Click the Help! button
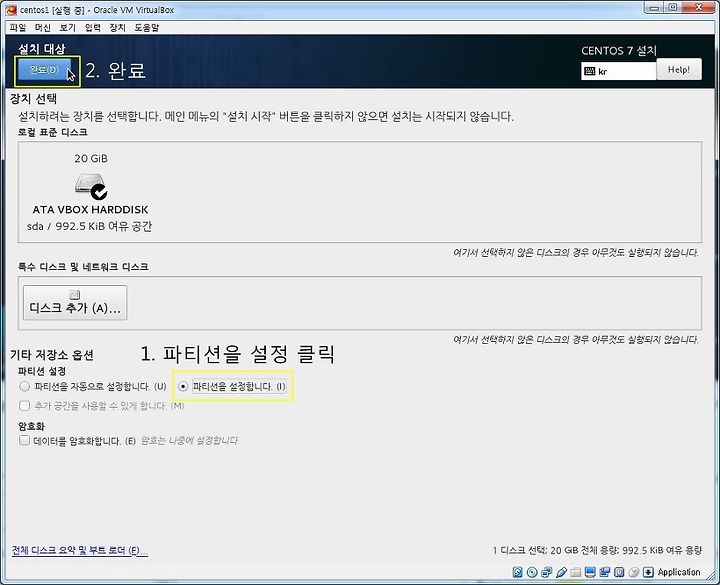 point(679,70)
